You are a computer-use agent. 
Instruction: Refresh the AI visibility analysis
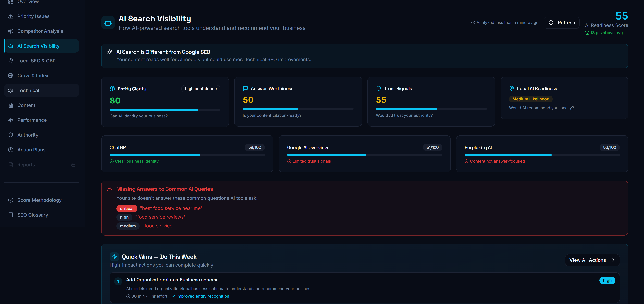[562, 23]
